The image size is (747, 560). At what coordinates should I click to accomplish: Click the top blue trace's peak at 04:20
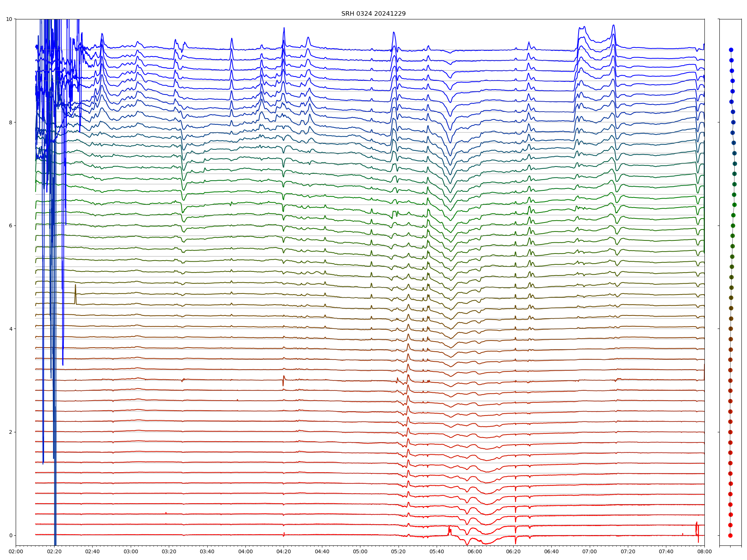click(284, 28)
